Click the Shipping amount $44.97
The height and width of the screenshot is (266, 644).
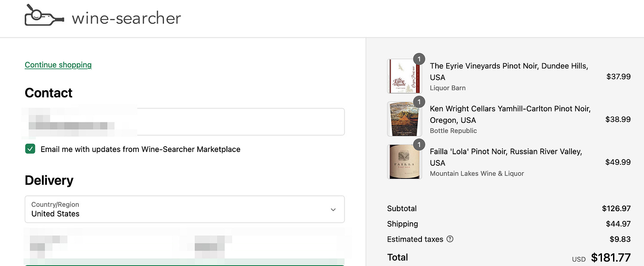tap(618, 224)
